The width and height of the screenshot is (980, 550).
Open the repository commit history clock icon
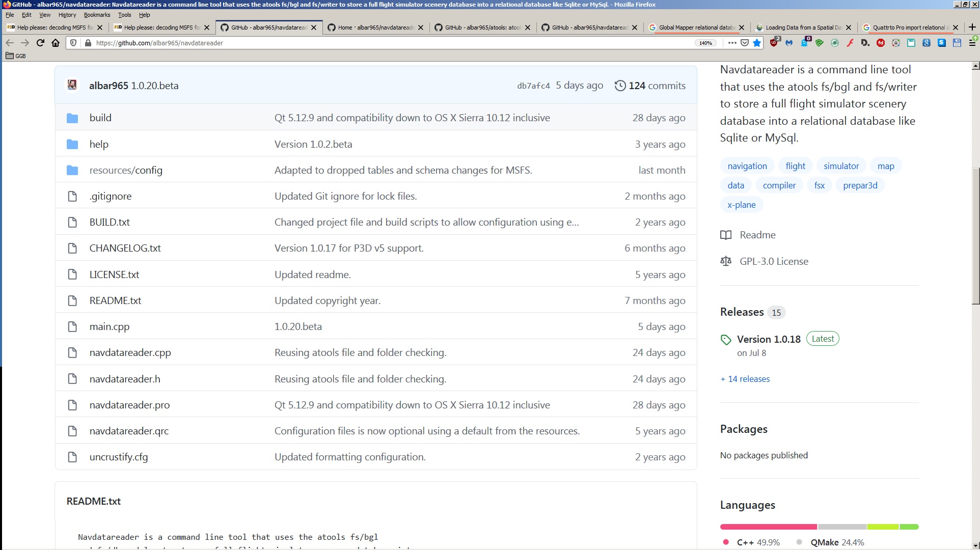pos(619,86)
